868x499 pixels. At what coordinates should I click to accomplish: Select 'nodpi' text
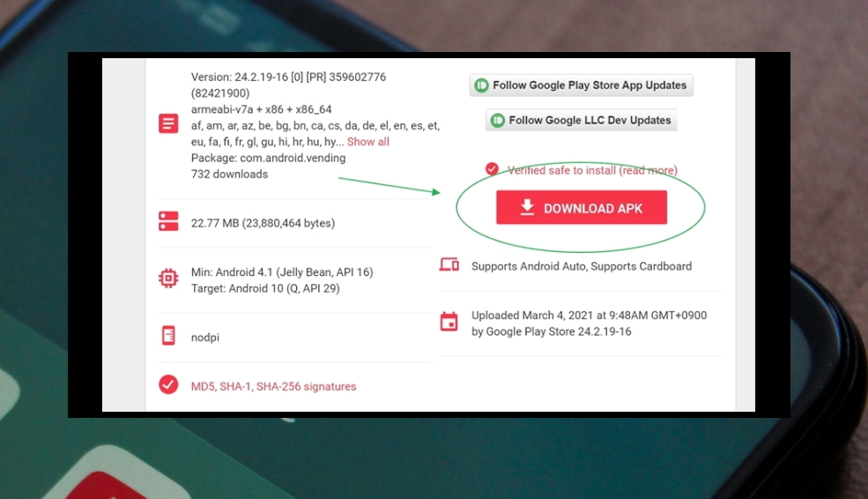tap(204, 338)
